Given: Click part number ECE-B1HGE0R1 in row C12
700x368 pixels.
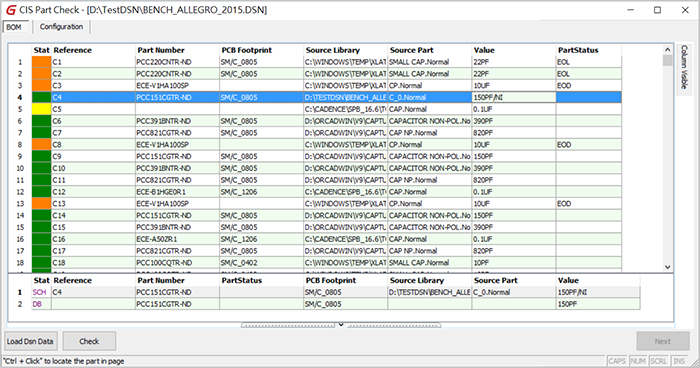Looking at the screenshot, I should pyautogui.click(x=177, y=192).
